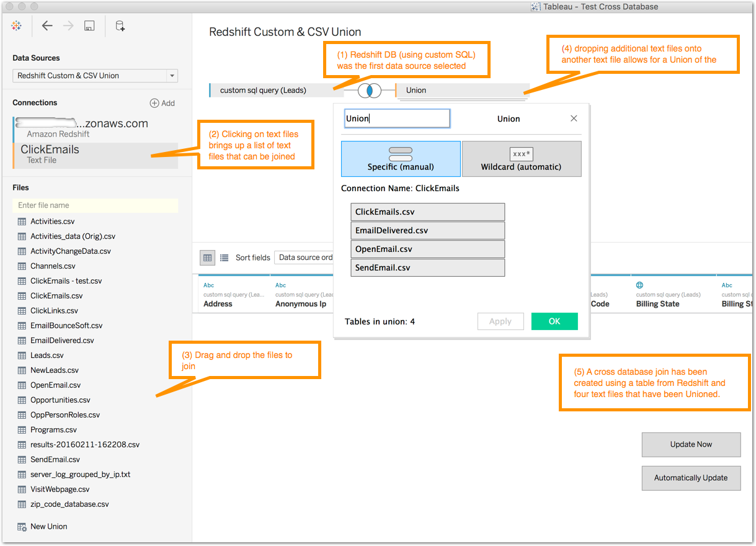Select the ClickEmails Text File connection
The image size is (756, 546).
click(x=96, y=154)
